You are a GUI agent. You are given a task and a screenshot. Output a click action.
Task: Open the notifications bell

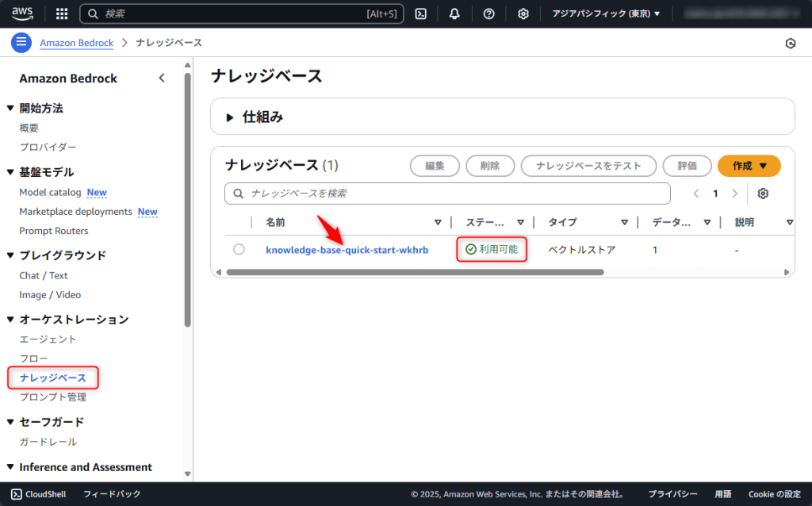click(x=454, y=14)
